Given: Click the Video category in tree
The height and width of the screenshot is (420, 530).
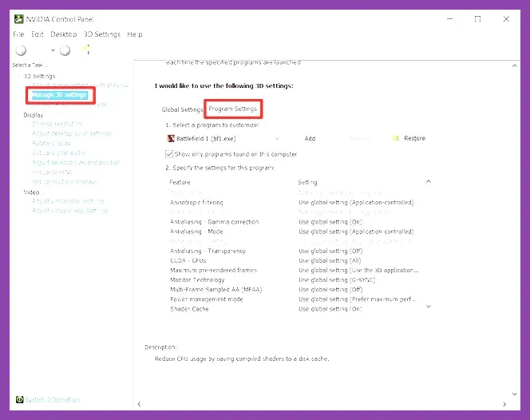Looking at the screenshot, I should click(x=31, y=192).
